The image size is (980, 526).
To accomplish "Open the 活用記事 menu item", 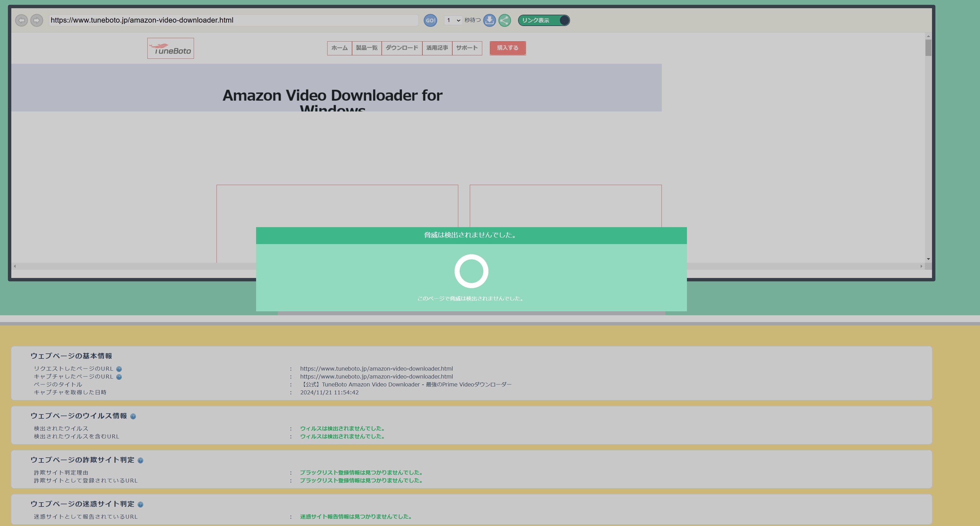I will (437, 48).
